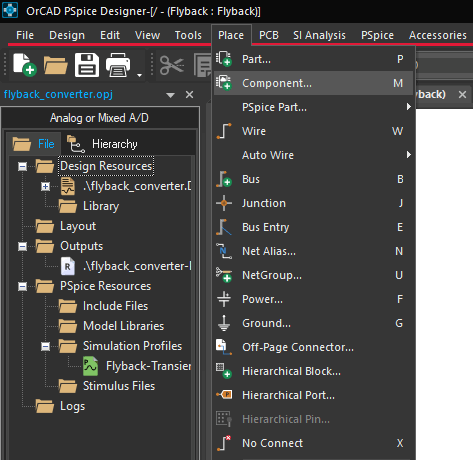
Task: Click the Off-Page Connector icon
Action: (224, 347)
